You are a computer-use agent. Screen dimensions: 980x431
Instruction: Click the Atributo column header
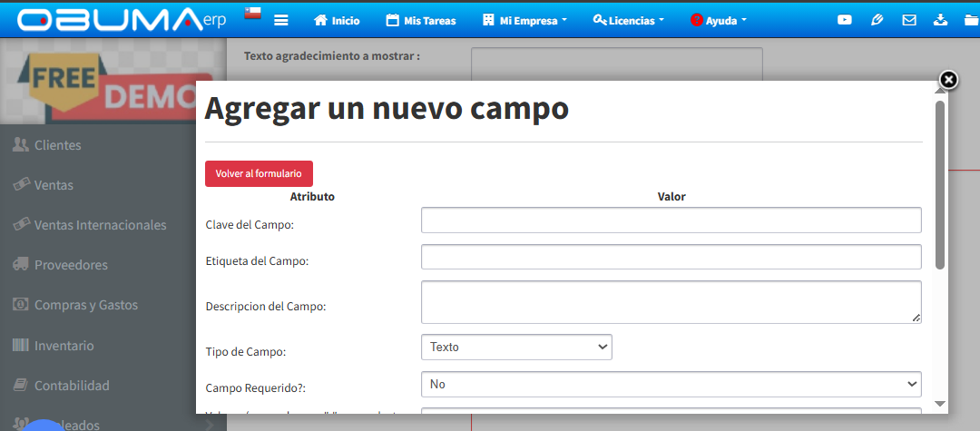pyautogui.click(x=312, y=197)
